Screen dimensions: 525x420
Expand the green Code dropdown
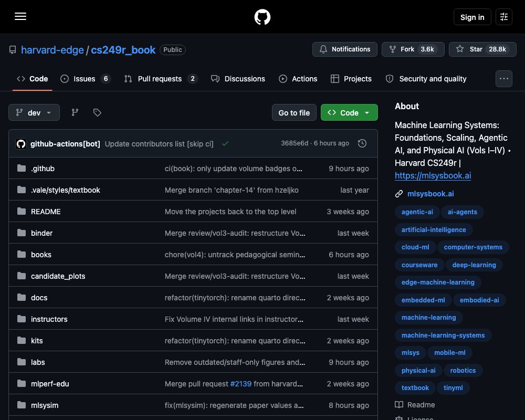click(x=349, y=112)
